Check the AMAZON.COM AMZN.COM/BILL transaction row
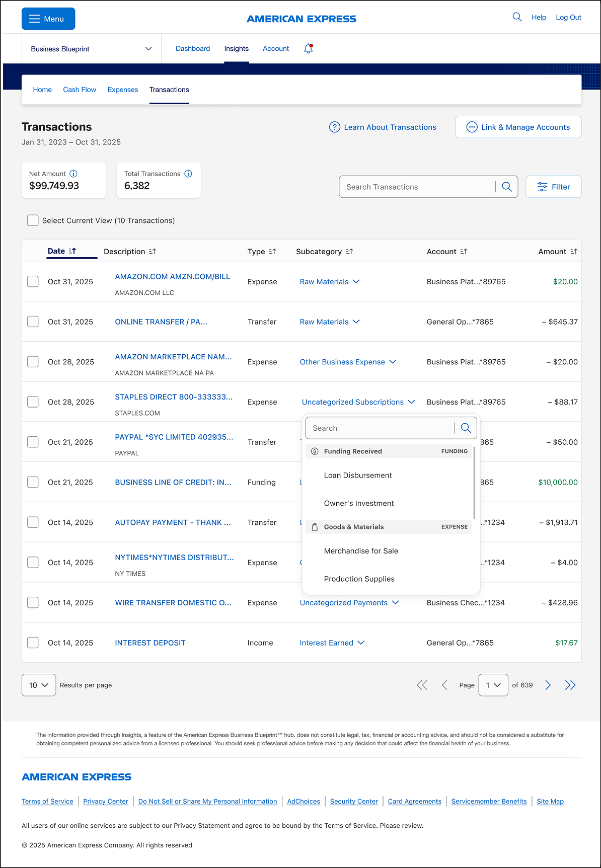This screenshot has width=601, height=868. [x=33, y=281]
